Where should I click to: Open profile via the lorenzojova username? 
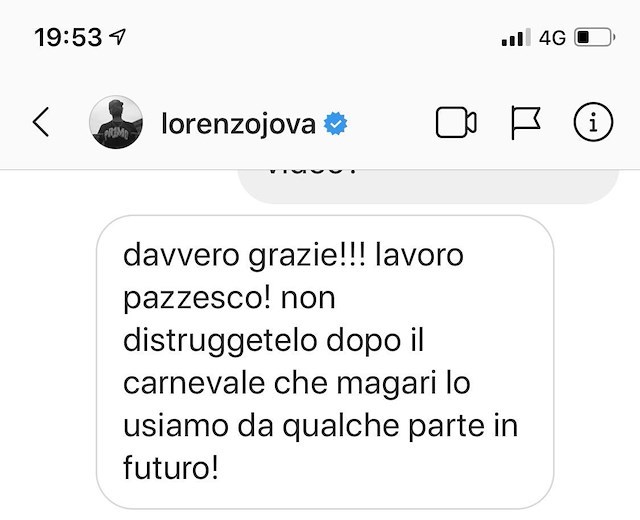(239, 124)
